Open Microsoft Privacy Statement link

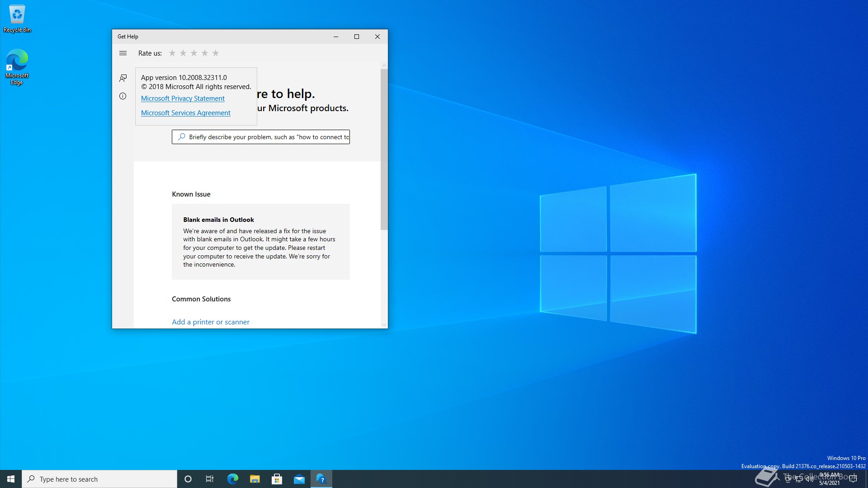183,99
